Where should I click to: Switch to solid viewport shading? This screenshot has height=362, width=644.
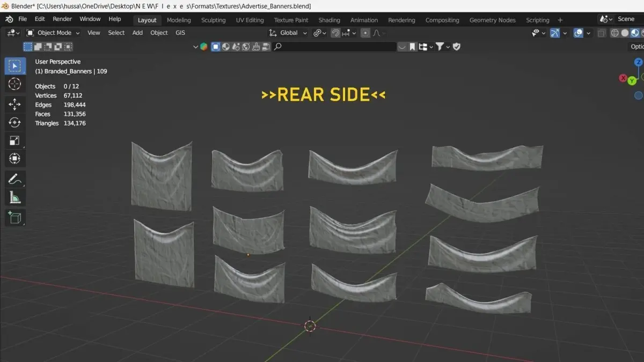pyautogui.click(x=625, y=33)
